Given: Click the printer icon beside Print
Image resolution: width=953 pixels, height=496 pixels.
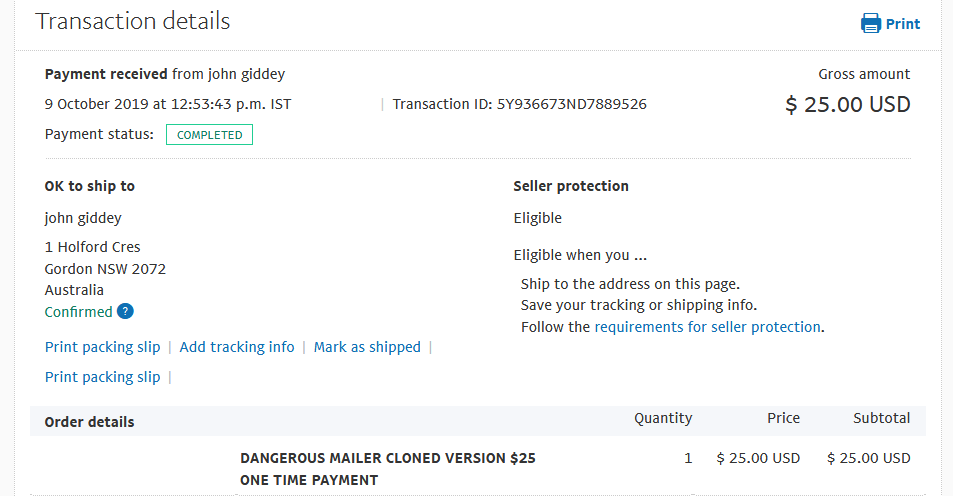Looking at the screenshot, I should pyautogui.click(x=870, y=23).
